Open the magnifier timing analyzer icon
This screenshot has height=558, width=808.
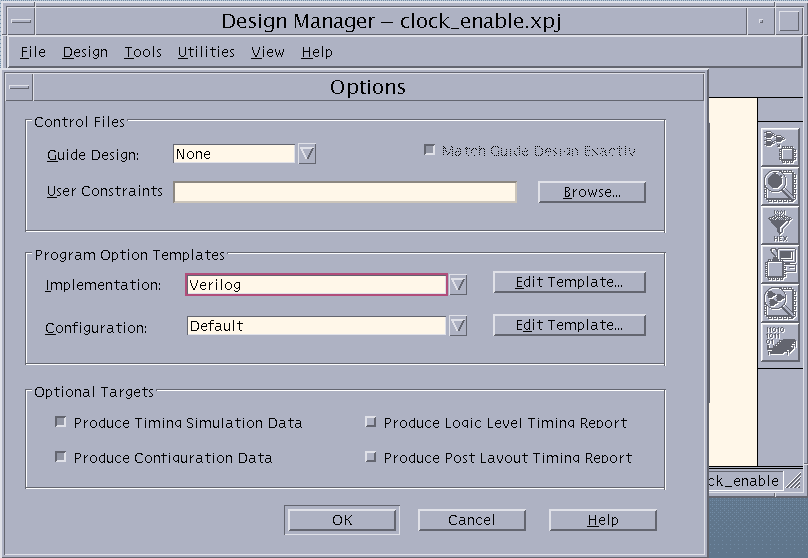(x=779, y=303)
